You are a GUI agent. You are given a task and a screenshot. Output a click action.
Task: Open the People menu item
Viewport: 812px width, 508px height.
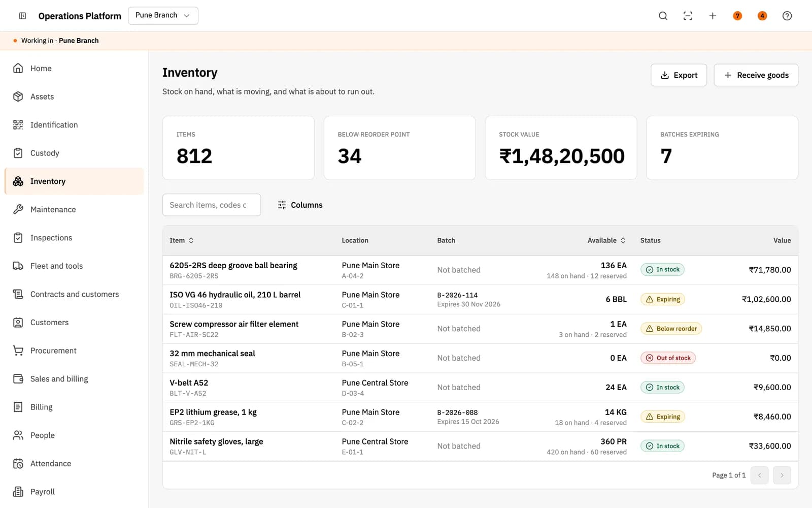pyautogui.click(x=74, y=435)
